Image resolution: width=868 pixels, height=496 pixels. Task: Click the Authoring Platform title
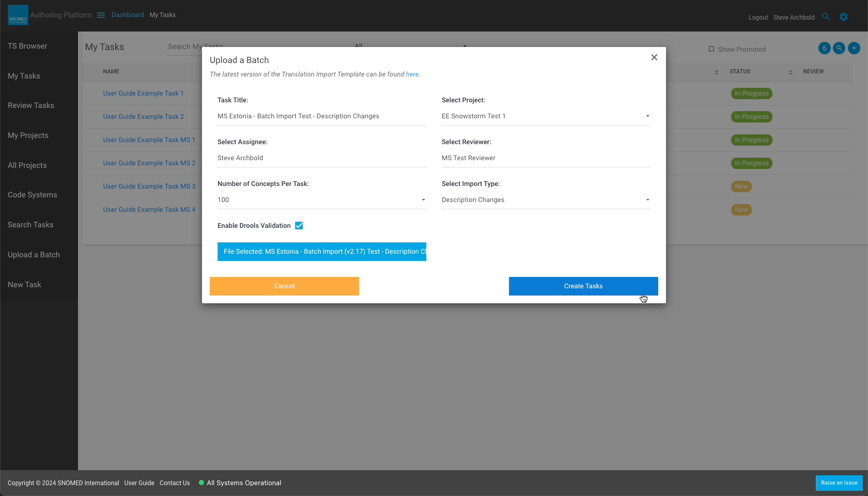[x=61, y=15]
